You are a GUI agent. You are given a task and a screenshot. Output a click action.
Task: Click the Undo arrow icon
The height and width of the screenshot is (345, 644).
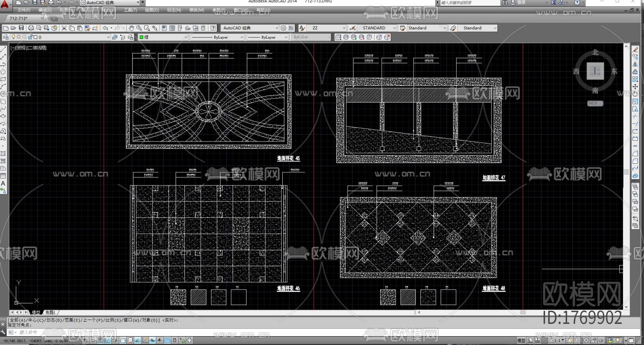(105, 28)
